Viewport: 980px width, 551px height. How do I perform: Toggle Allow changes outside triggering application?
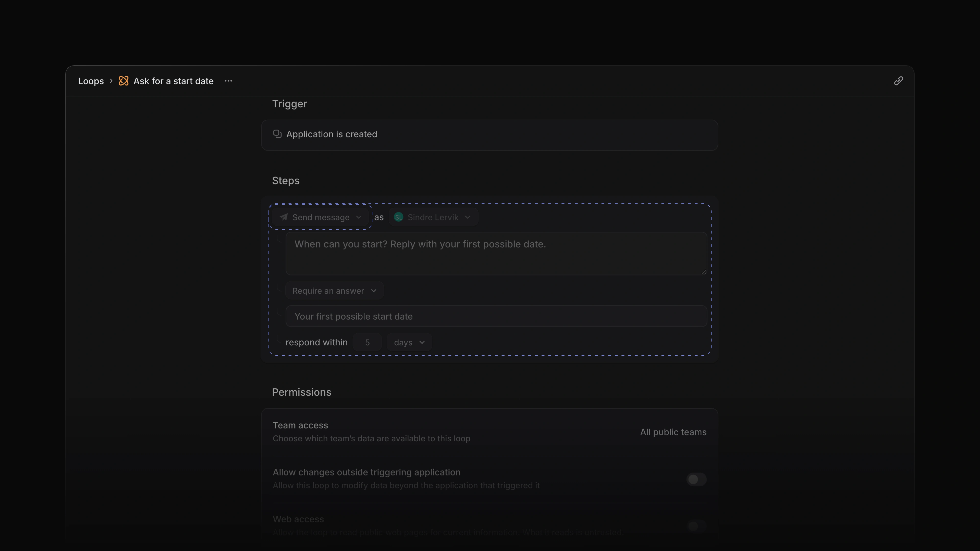tap(696, 480)
